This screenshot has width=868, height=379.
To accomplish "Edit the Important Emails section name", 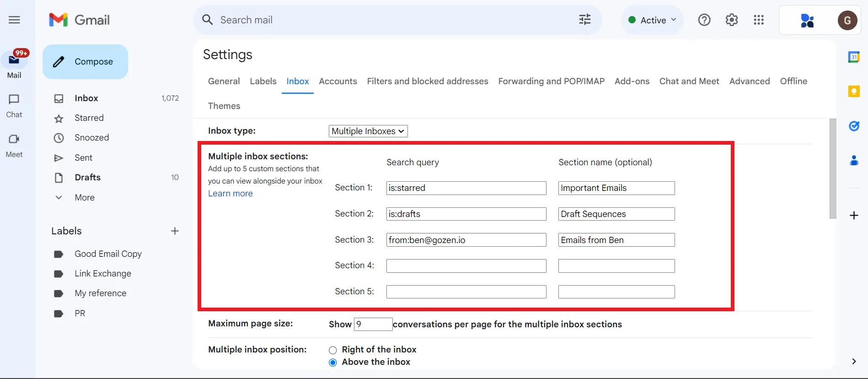I will point(616,188).
